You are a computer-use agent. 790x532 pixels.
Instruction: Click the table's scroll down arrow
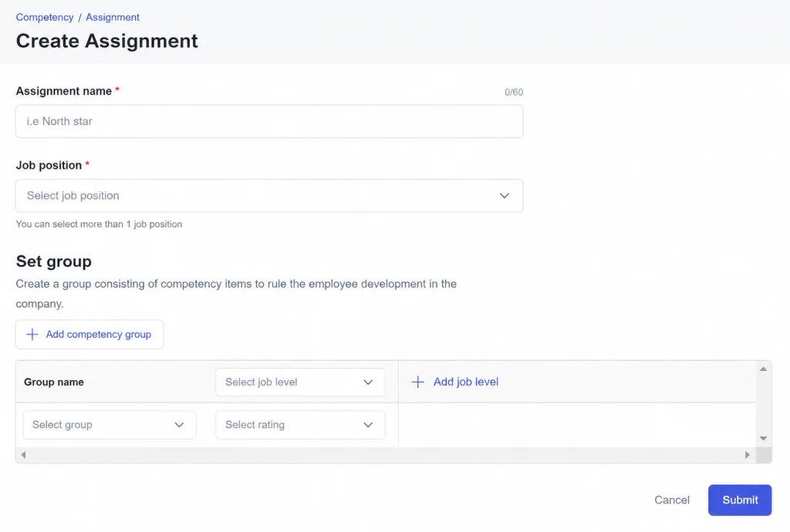point(763,439)
